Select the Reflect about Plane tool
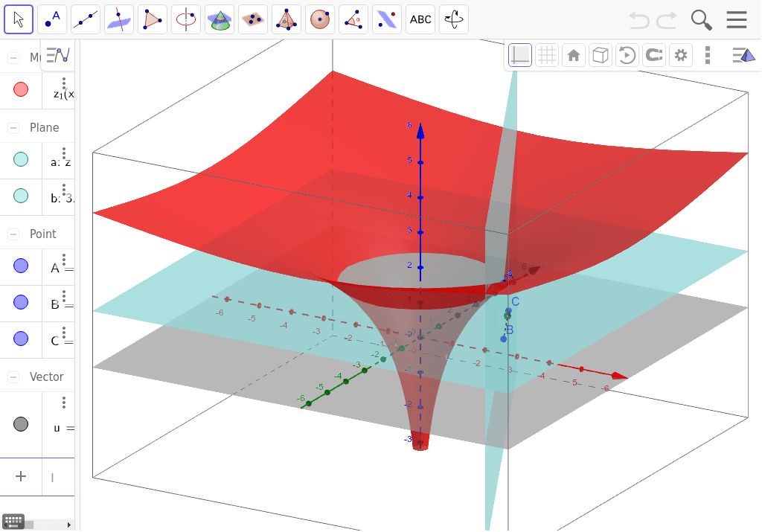The height and width of the screenshot is (532, 762). coord(387,19)
